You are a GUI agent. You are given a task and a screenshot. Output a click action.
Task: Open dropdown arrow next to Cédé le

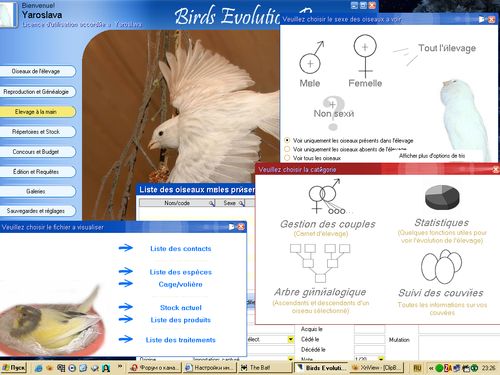pos(291,339)
